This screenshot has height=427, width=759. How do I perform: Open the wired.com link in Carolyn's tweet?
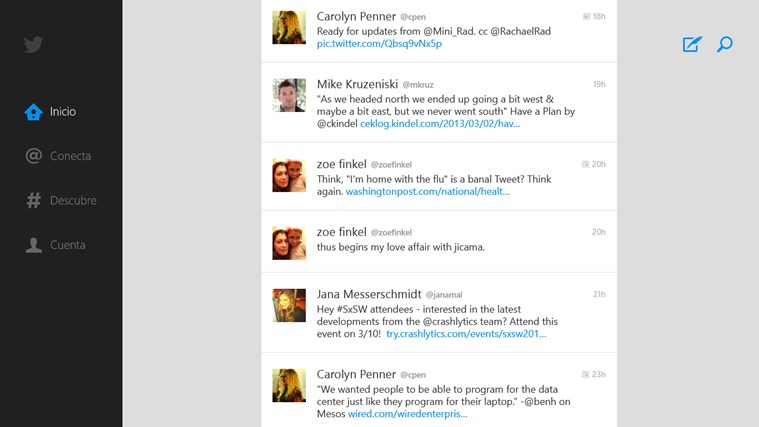coord(407,413)
